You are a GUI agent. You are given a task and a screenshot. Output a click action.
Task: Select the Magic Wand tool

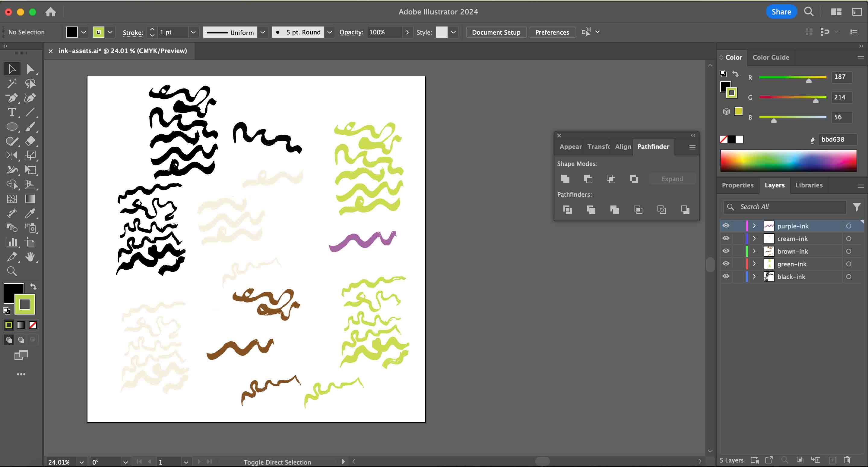pyautogui.click(x=12, y=83)
